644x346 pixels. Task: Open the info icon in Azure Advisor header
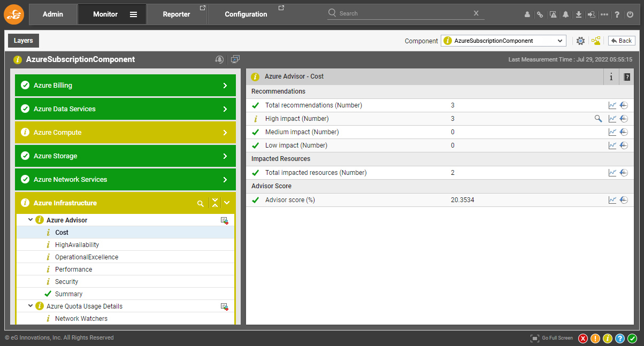(x=611, y=76)
